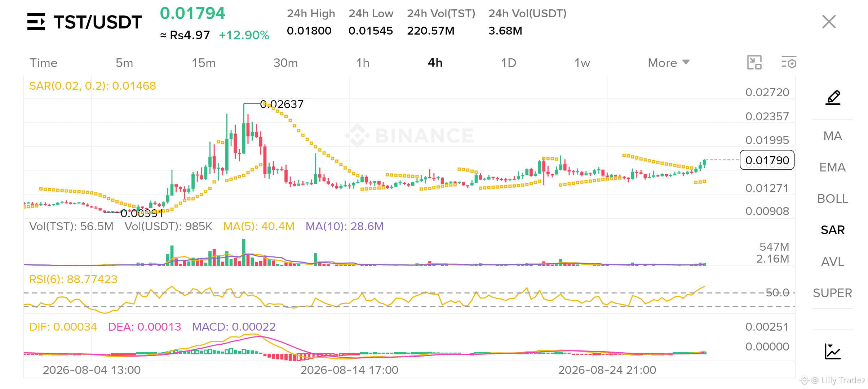Open chart indicator settings icon
The width and height of the screenshot is (868, 389).
(x=789, y=62)
